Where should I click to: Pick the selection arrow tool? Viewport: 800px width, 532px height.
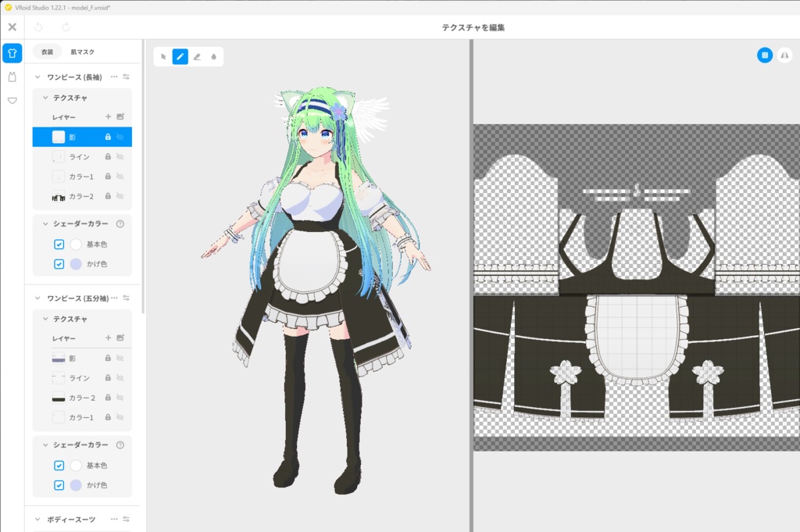(x=163, y=56)
